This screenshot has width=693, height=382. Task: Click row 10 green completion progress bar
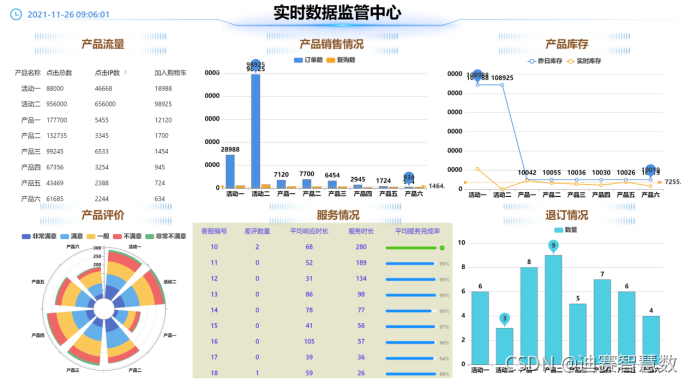click(411, 248)
